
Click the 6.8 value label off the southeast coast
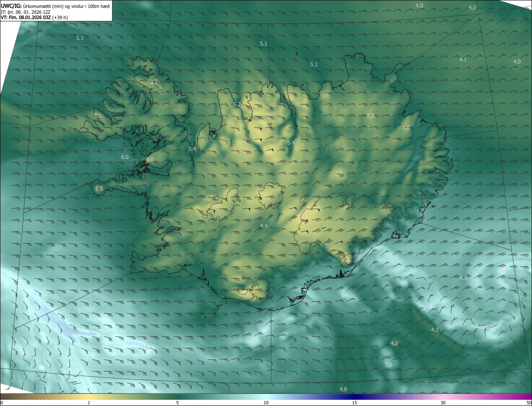coord(463,278)
